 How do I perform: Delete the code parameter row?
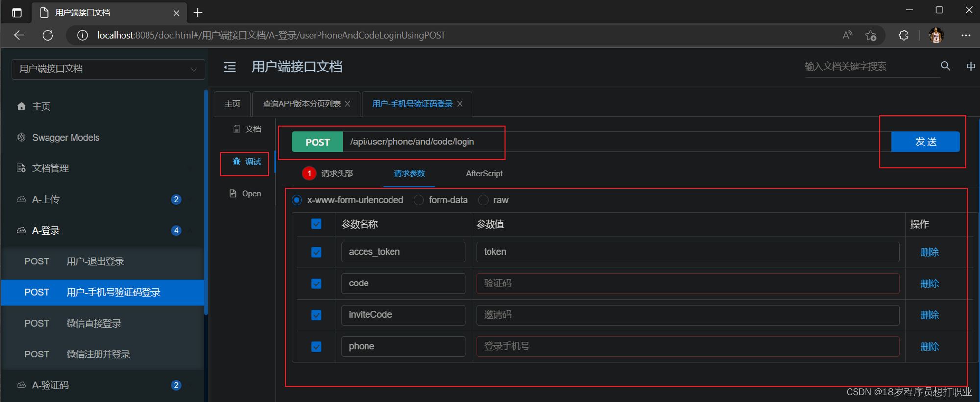[x=930, y=284]
